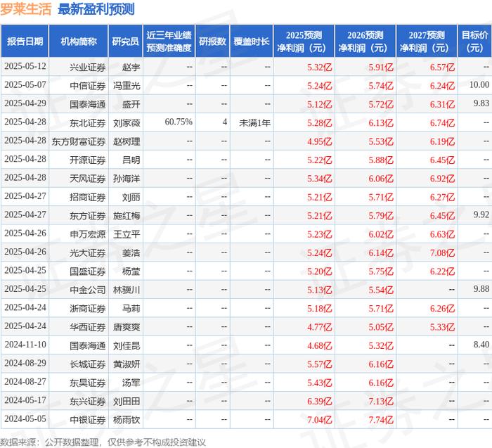Select the 目标价 column header
Screen dimensions: 492x448
pos(474,41)
